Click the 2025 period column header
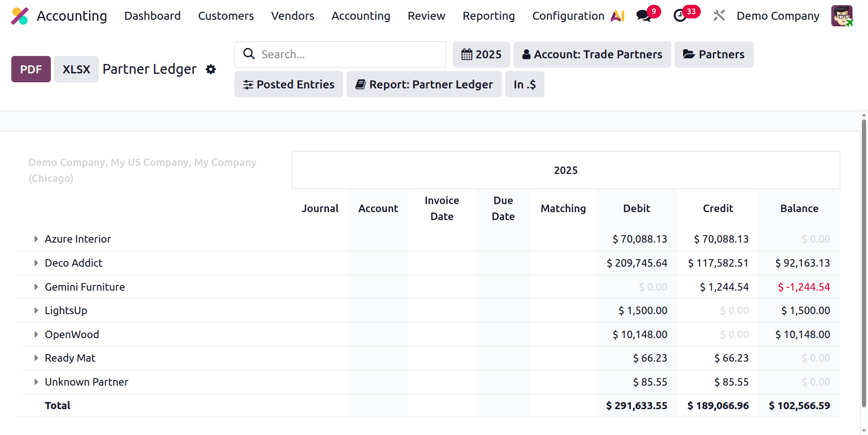This screenshot has width=868, height=435. click(x=566, y=170)
